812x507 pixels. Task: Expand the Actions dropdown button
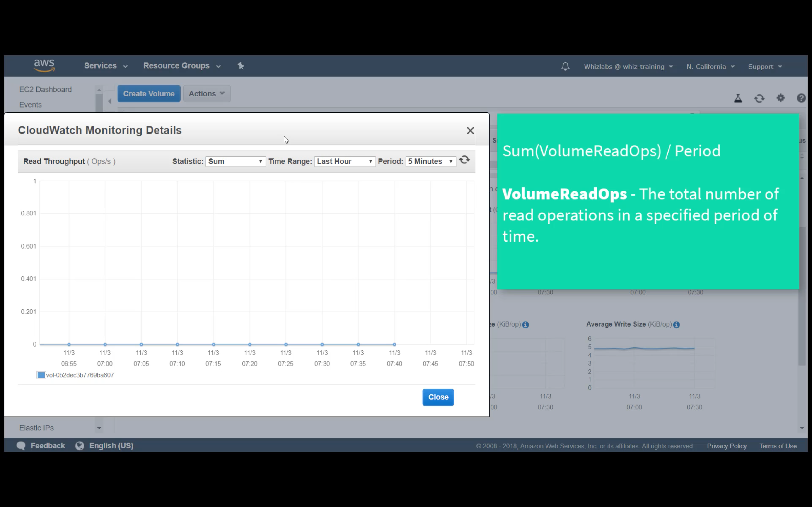tap(207, 93)
